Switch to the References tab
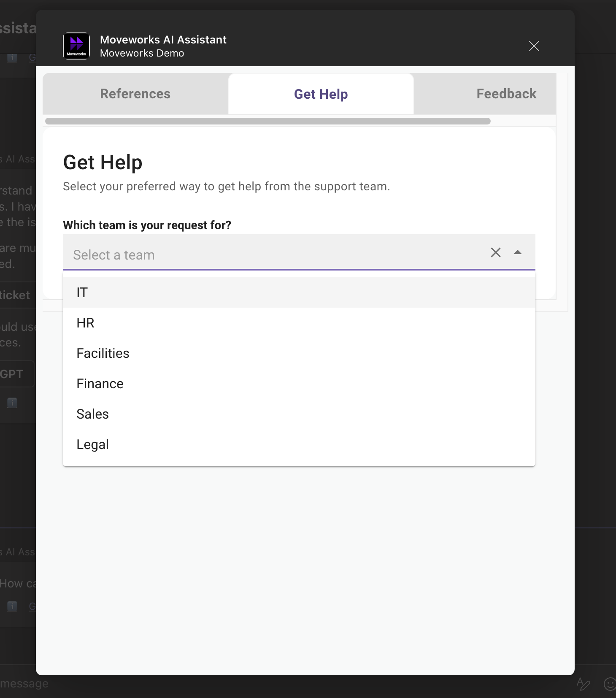 tap(135, 94)
